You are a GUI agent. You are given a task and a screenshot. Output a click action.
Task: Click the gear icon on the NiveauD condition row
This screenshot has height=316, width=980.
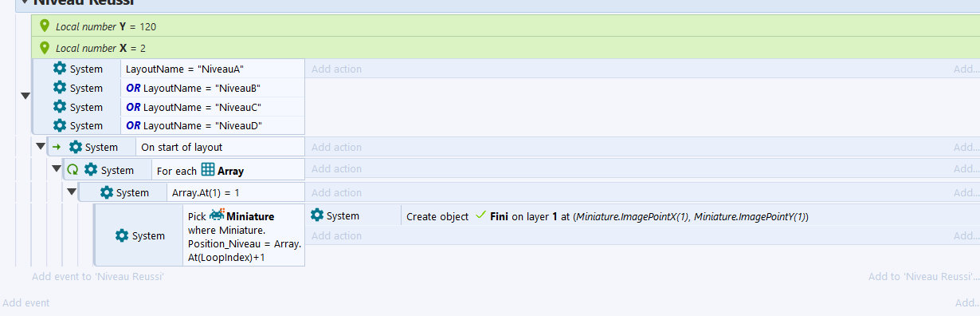pos(59,126)
